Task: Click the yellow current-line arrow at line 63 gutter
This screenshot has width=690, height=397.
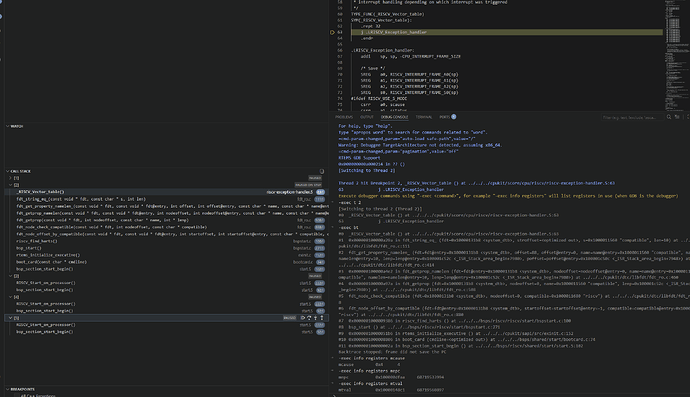Action: tap(332, 32)
